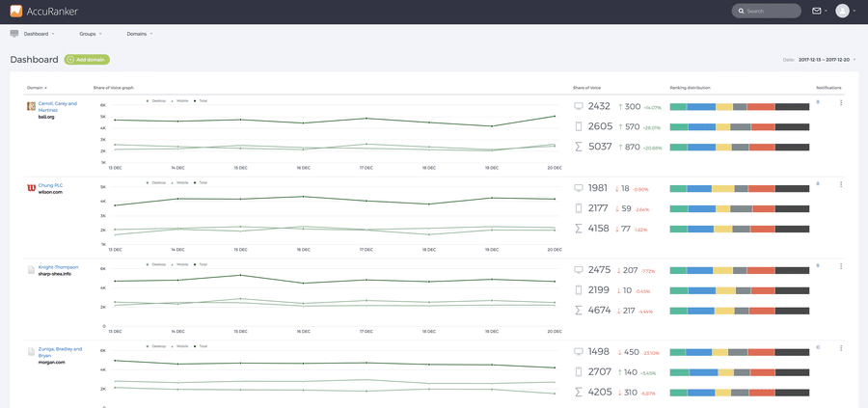Screen dimensions: 868x408
Task: Toggle Desktop series in the bell.org graph legend
Action: (x=157, y=100)
